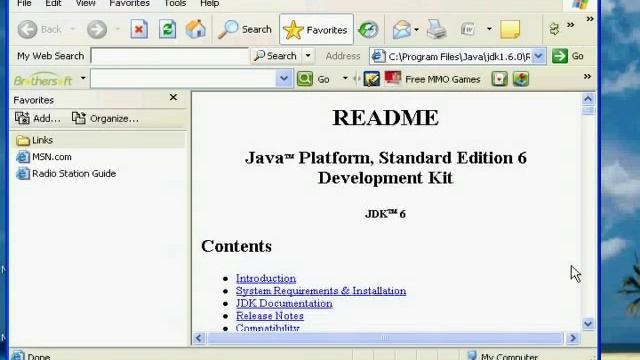Open Radio Station Guide favorite
Screen dimensions: 640x360
[66, 173]
